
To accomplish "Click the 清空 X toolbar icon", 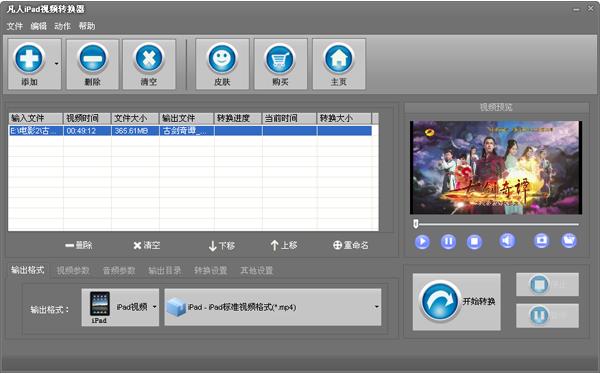I will pyautogui.click(x=149, y=59).
